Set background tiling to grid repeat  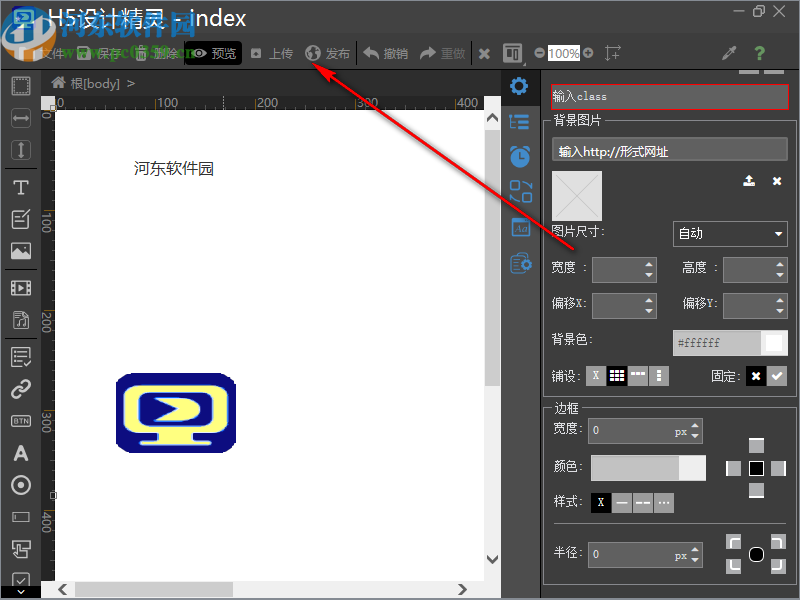(617, 376)
